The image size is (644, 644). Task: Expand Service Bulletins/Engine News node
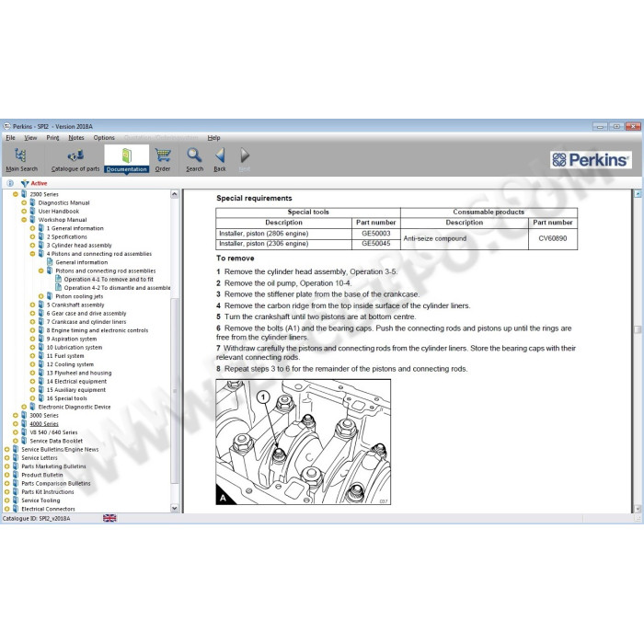click(7, 449)
